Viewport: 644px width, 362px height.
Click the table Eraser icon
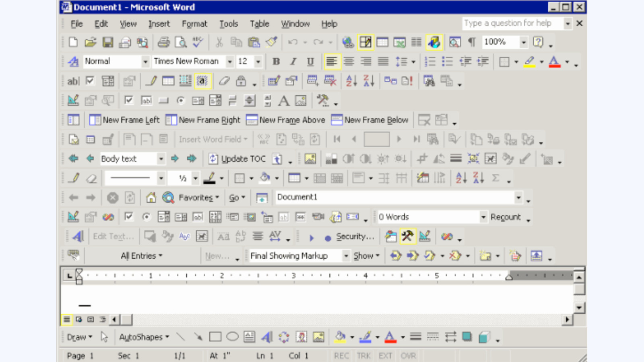[x=92, y=178]
